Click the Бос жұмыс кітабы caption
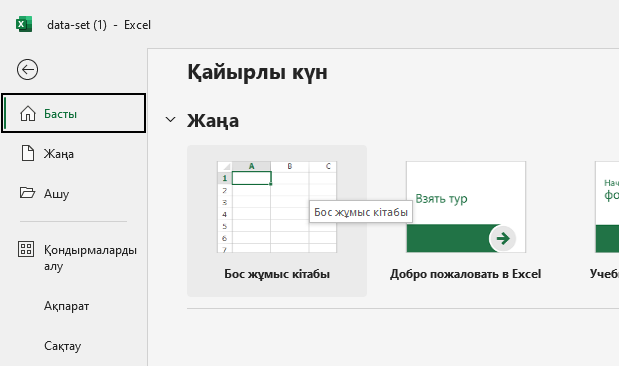The image size is (619, 366). 277,274
